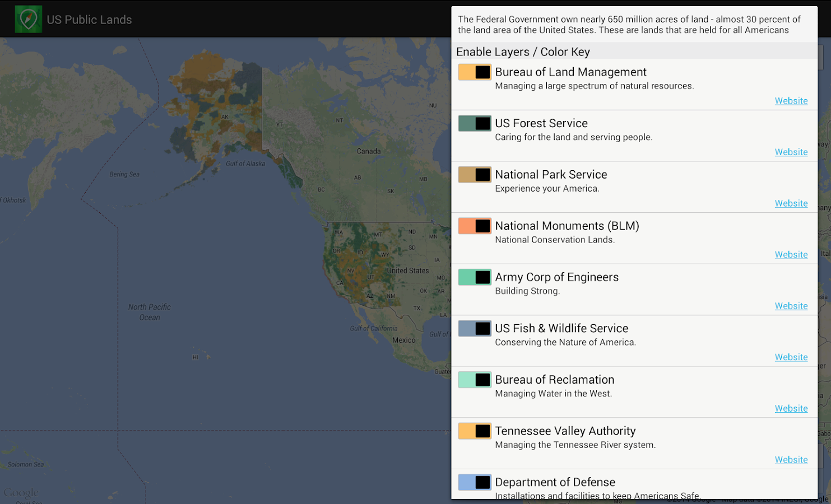Screen dimensions: 831x504
Task: Click the 'Gulf of California' map label
Action: [x=374, y=328]
